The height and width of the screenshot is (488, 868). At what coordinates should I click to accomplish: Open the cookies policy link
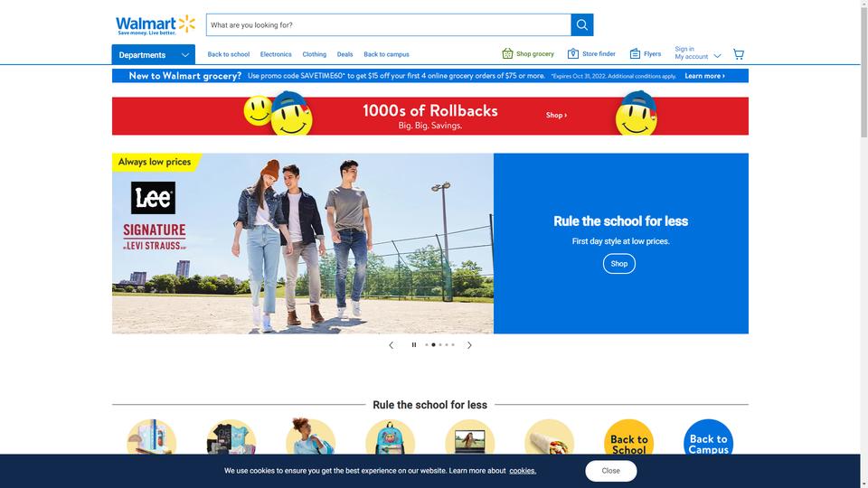[523, 471]
